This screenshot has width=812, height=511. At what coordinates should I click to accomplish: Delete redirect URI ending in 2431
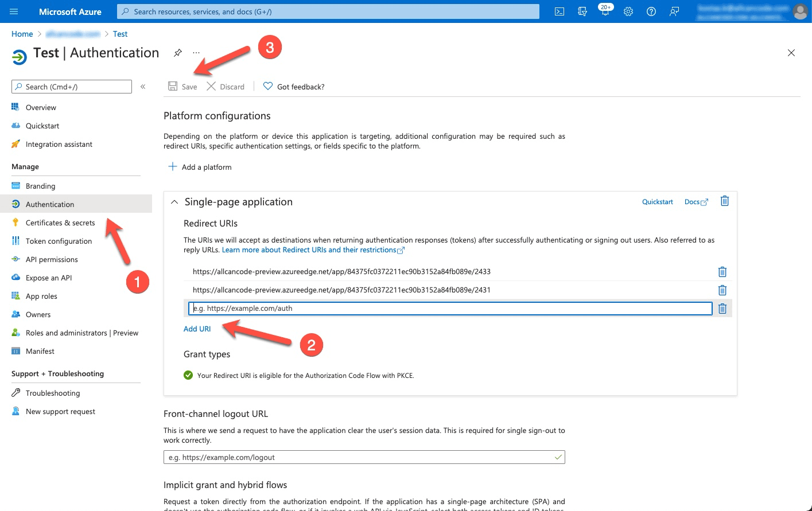(722, 290)
